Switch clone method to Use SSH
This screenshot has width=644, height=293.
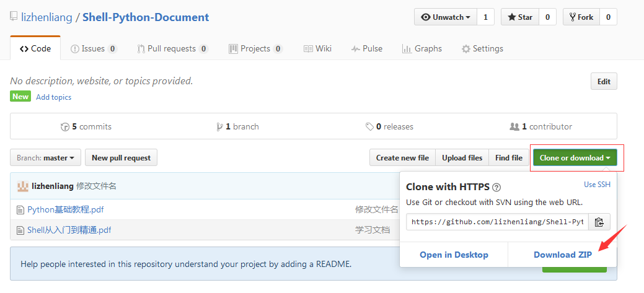(597, 185)
